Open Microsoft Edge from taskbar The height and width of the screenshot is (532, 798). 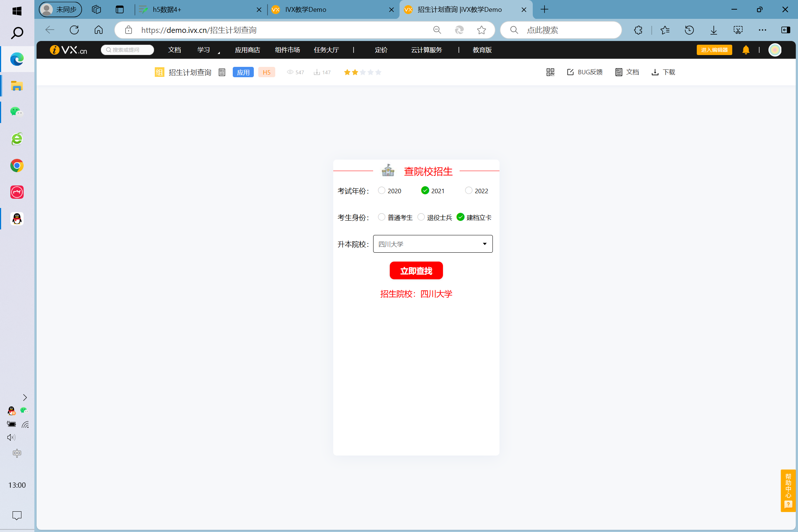click(17, 59)
